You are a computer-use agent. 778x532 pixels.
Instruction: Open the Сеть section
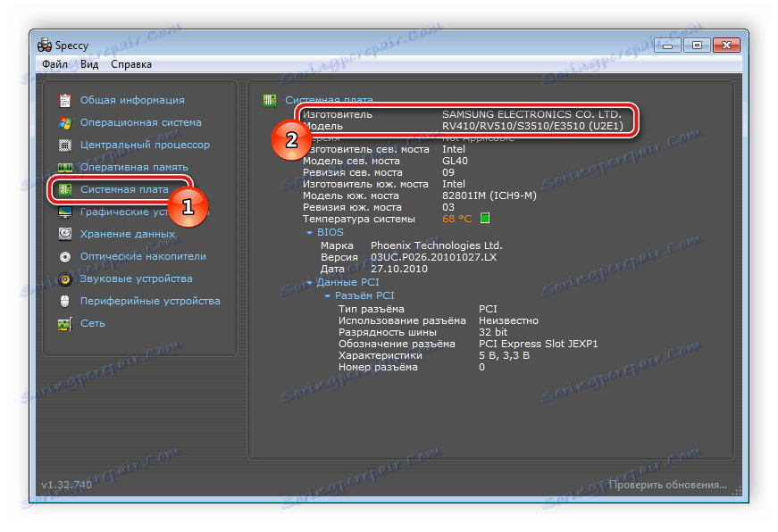93,323
